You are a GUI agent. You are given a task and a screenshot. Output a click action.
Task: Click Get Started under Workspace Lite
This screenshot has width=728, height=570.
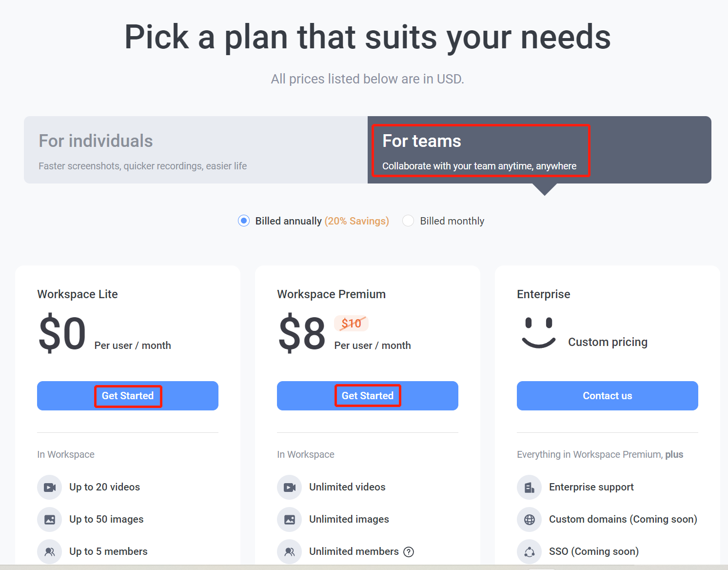tap(128, 396)
